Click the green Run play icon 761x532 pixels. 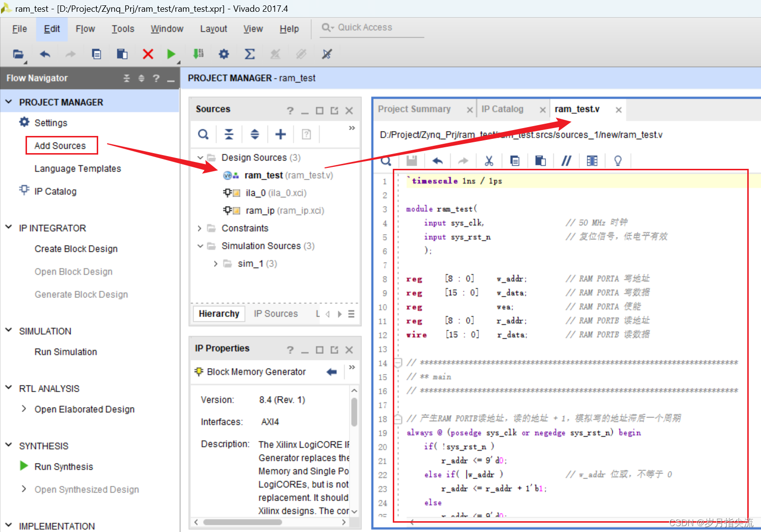click(171, 54)
